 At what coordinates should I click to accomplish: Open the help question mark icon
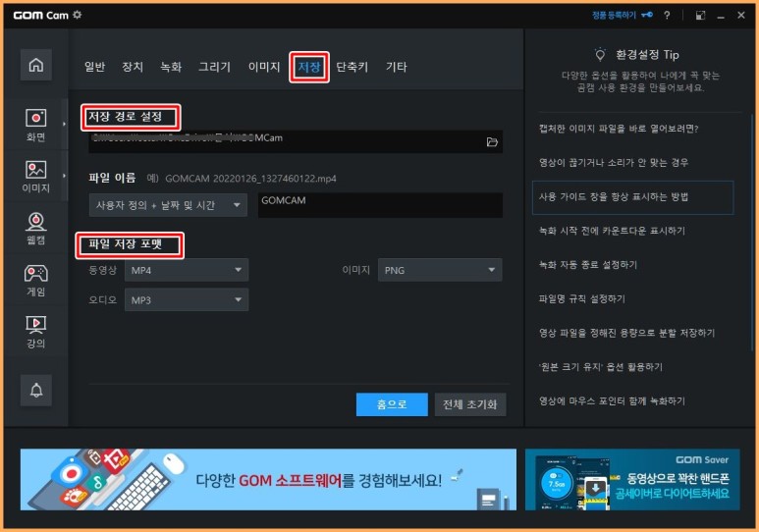(x=667, y=15)
